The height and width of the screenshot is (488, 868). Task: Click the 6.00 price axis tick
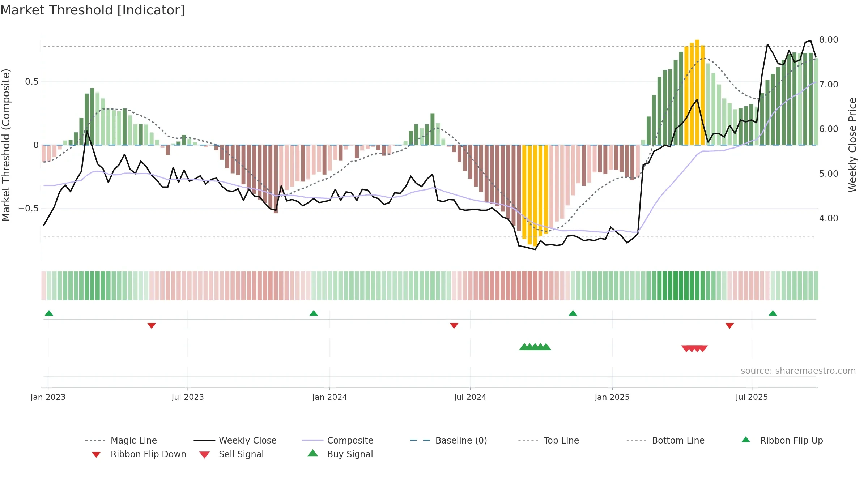coord(829,129)
